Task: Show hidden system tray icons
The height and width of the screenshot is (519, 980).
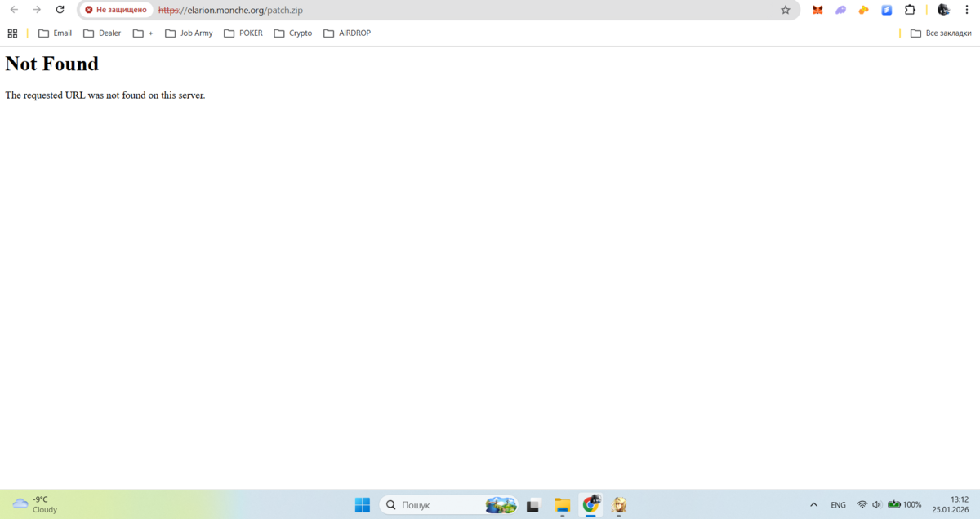Action: click(813, 505)
